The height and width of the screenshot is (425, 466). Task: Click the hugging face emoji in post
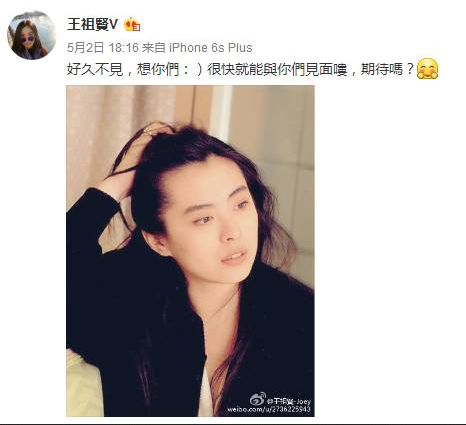pos(427,69)
